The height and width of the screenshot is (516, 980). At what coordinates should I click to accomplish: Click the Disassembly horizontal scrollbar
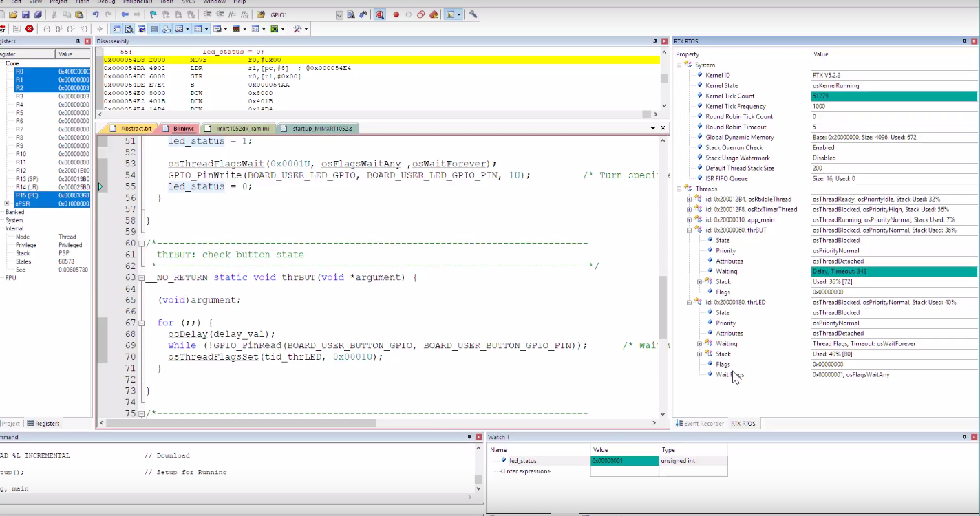pos(372,116)
